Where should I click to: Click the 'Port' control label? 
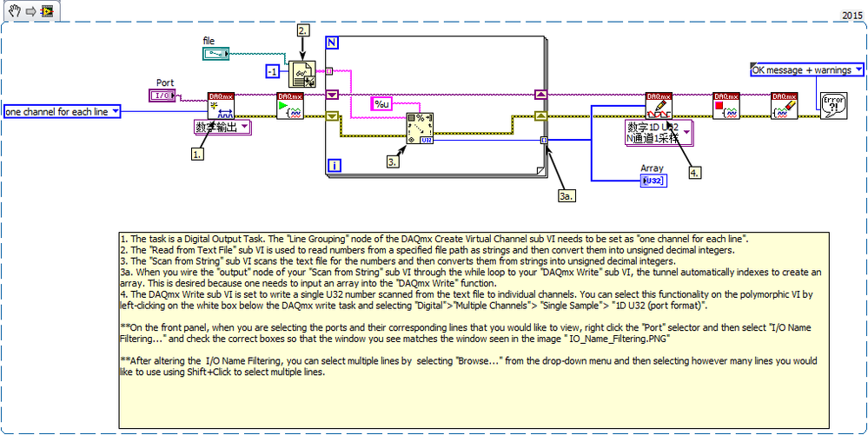coord(165,82)
